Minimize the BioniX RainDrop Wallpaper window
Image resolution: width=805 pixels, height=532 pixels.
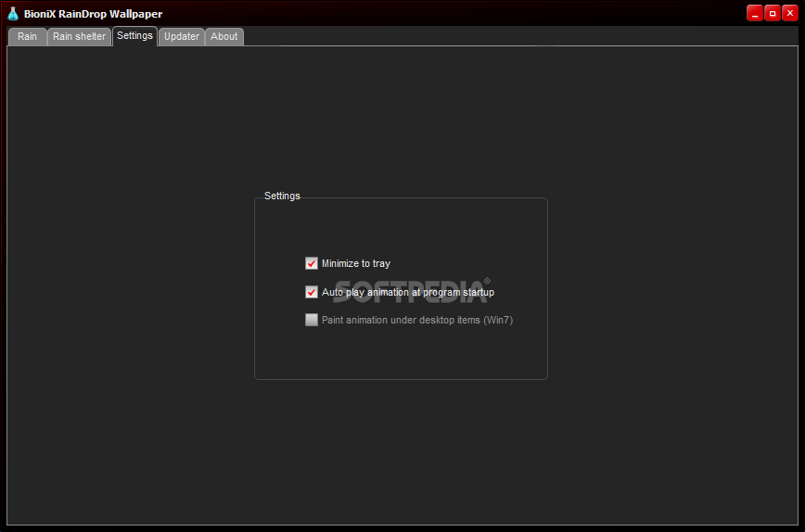754,13
